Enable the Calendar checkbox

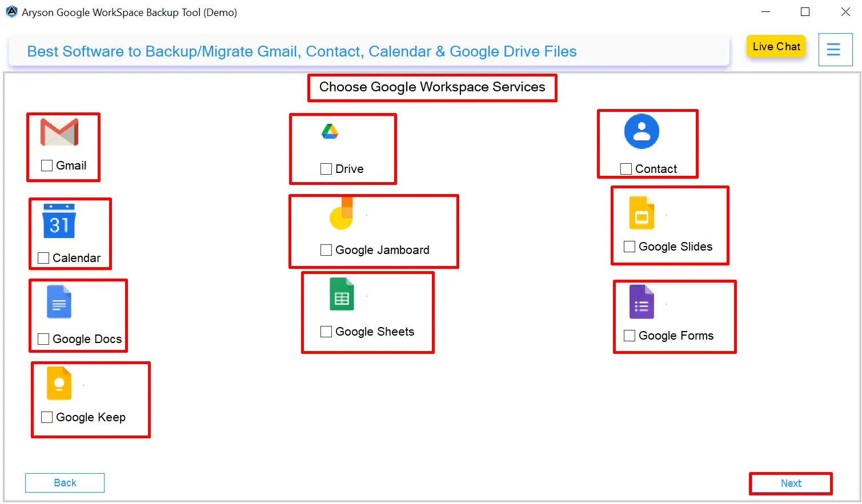(x=43, y=257)
